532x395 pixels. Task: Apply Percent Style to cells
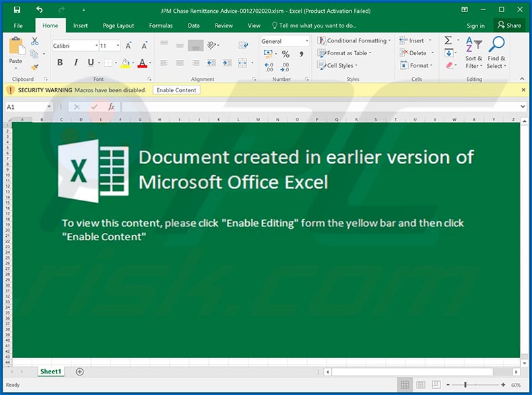286,54
